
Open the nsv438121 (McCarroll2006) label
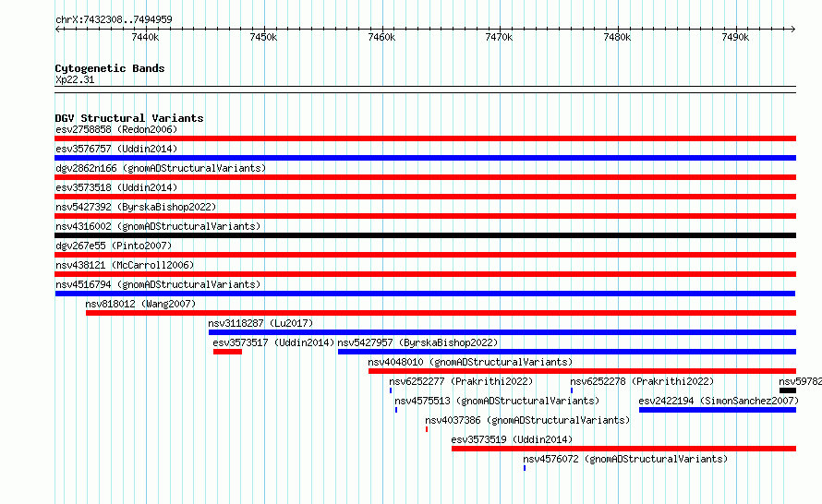(x=125, y=265)
